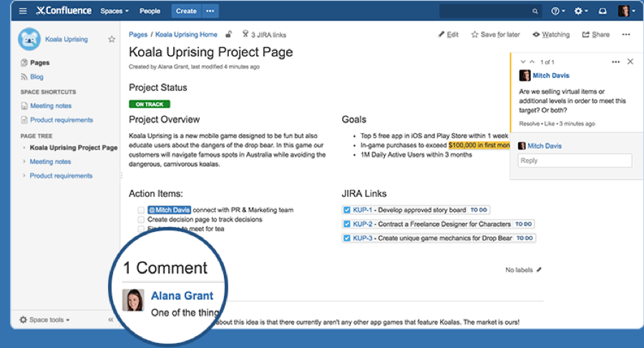Close the inline comment panel
This screenshot has width=644, height=348.
pos(630,62)
